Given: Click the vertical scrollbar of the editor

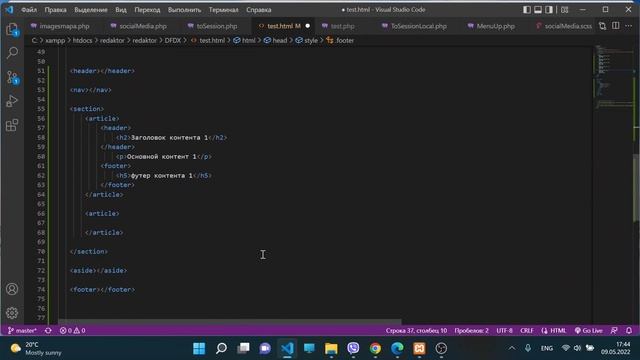Looking at the screenshot, I should pos(636,188).
